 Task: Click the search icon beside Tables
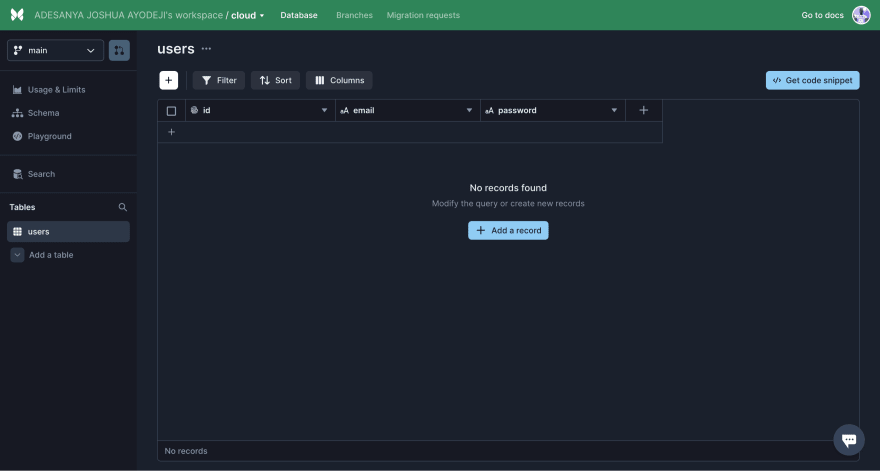(123, 207)
